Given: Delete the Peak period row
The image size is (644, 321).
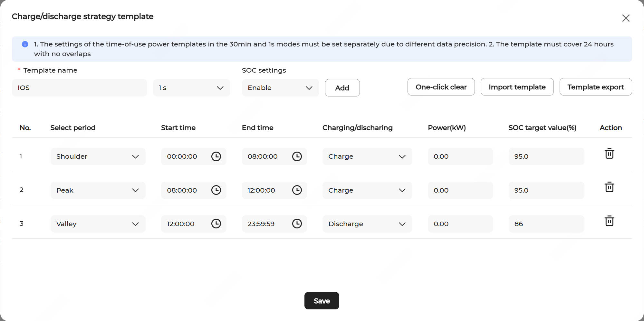Looking at the screenshot, I should [609, 187].
